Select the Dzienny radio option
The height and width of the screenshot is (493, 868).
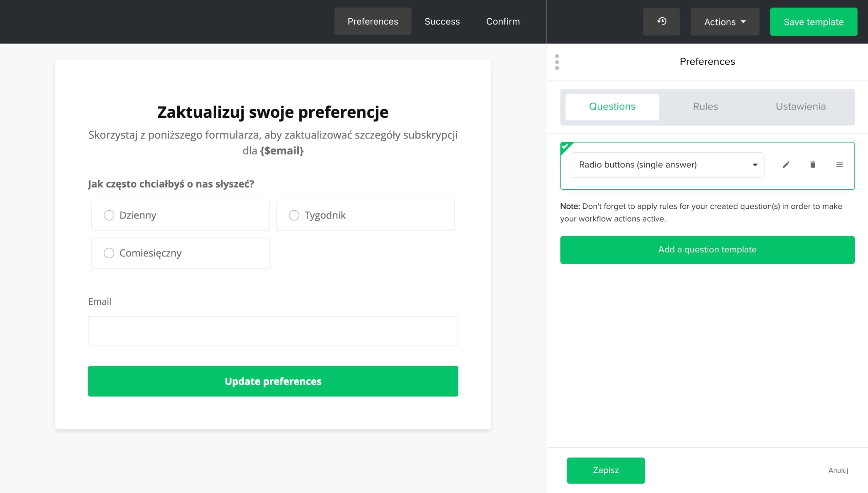pyautogui.click(x=109, y=215)
